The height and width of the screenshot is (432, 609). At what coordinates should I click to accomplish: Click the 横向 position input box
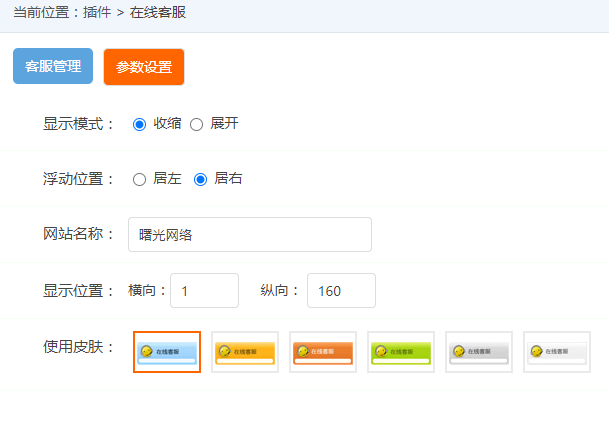204,291
